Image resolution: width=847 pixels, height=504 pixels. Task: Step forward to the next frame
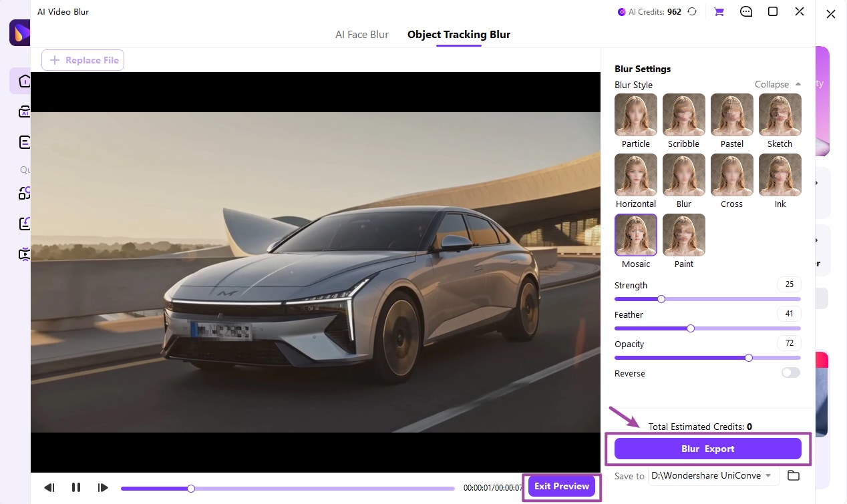(103, 487)
